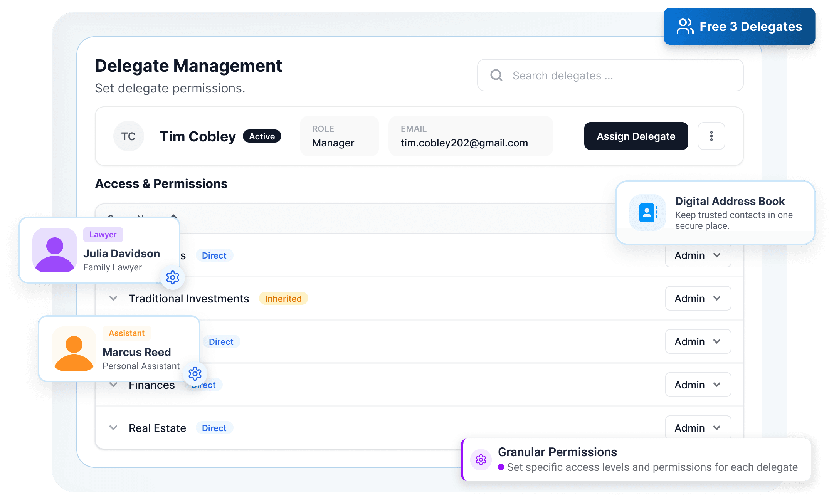Click the purple Granular Permissions gear icon
Viewport: 834px width, 504px height.
point(481,460)
